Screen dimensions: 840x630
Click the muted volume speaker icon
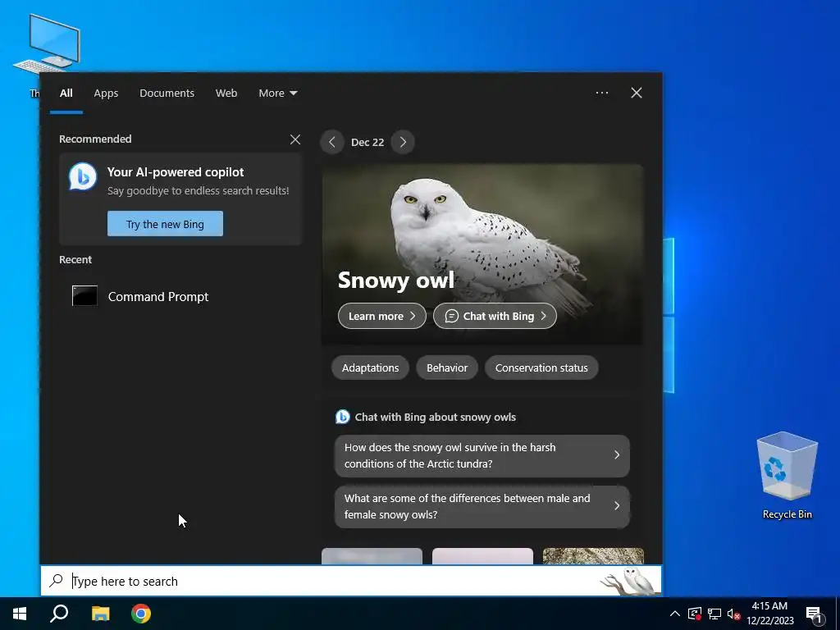click(x=733, y=614)
